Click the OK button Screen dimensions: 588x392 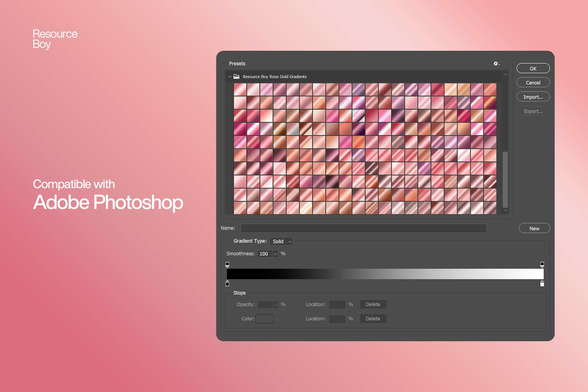(x=533, y=68)
